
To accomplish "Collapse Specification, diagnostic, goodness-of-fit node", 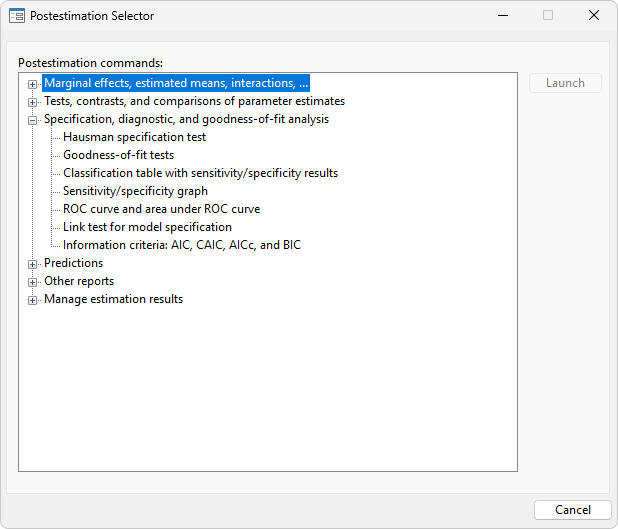I will (32, 120).
